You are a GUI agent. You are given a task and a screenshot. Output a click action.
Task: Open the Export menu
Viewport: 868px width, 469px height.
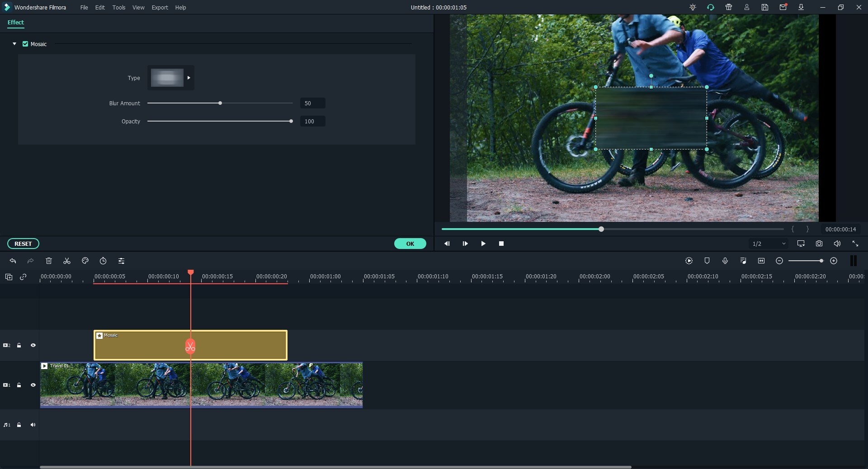point(160,7)
